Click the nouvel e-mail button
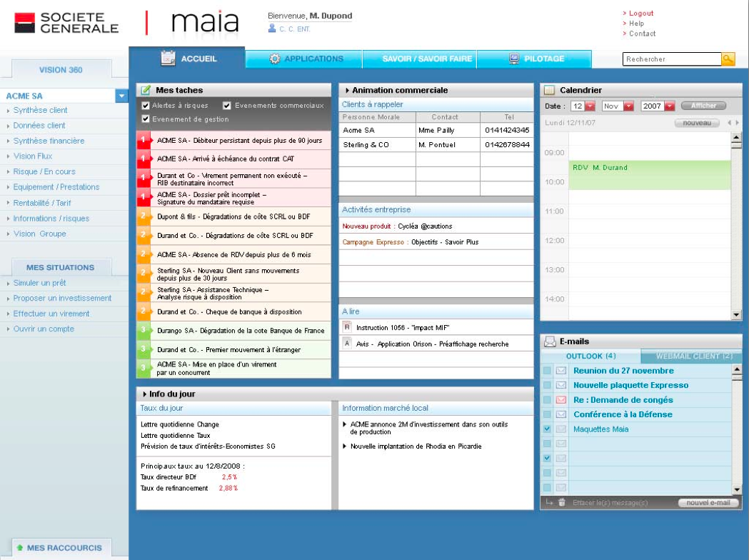Viewport: 749px width, 560px height. (x=708, y=503)
